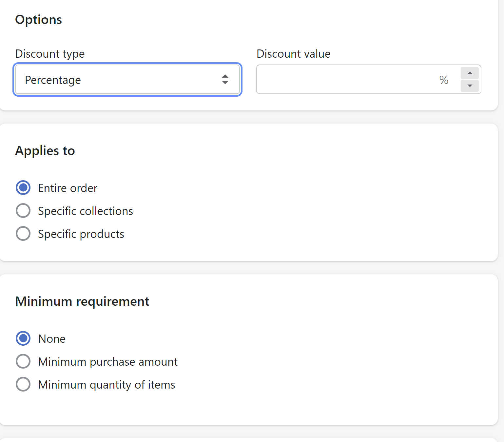The height and width of the screenshot is (442, 504).
Task: Select the Specific products radio button
Action: [x=23, y=234]
